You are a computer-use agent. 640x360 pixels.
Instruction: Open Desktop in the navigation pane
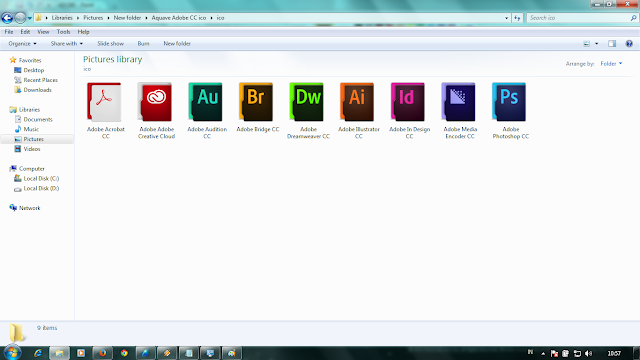click(x=33, y=70)
